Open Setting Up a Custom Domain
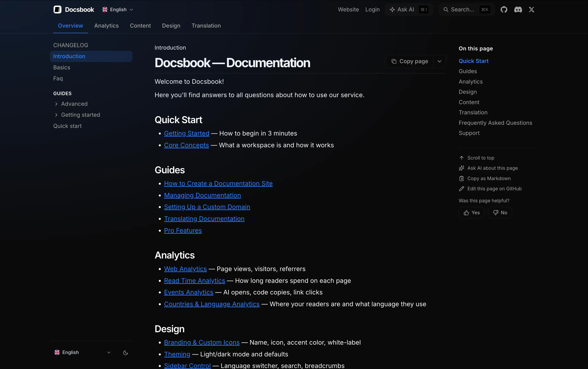 pyautogui.click(x=207, y=207)
